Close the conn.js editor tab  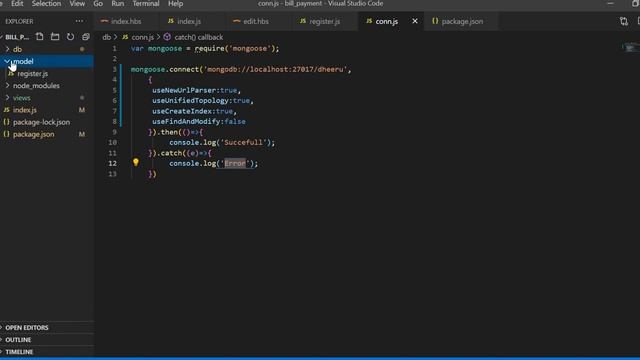pos(415,21)
